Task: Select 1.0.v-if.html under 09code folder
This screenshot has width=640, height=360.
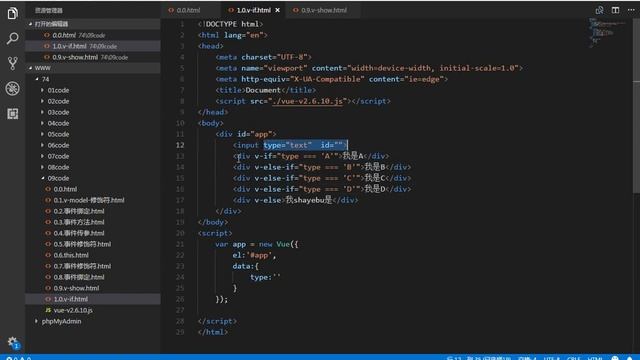Action: tap(94, 299)
